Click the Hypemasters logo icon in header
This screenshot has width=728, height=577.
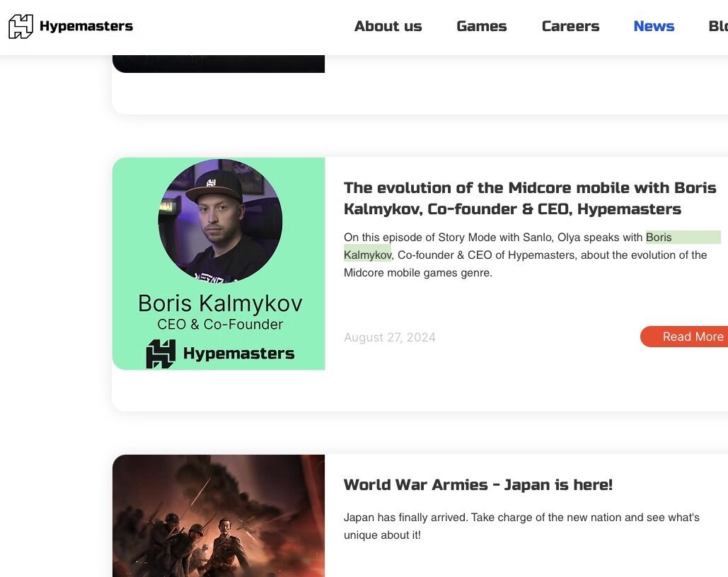coord(21,26)
